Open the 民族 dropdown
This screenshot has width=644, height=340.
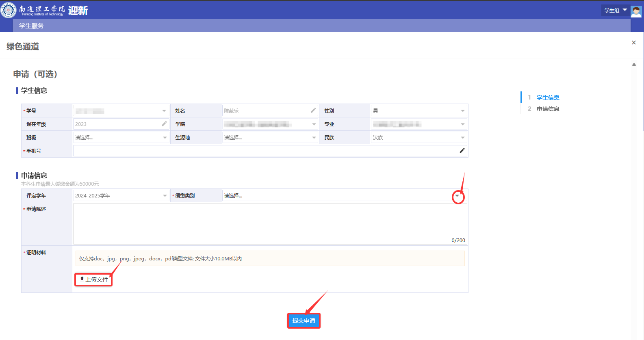pyautogui.click(x=462, y=138)
